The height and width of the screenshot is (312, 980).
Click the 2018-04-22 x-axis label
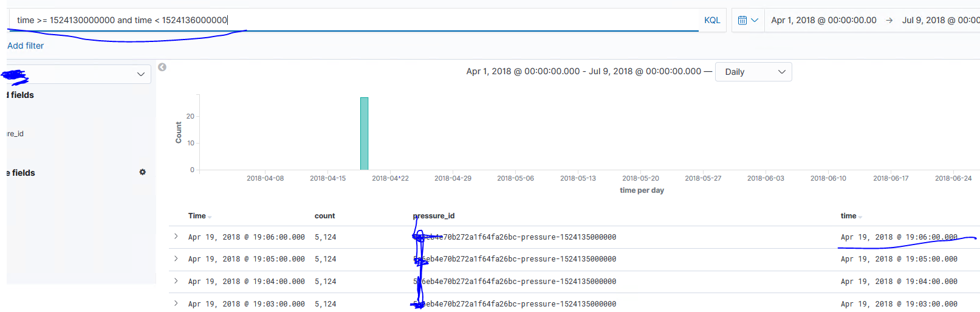(x=390, y=178)
